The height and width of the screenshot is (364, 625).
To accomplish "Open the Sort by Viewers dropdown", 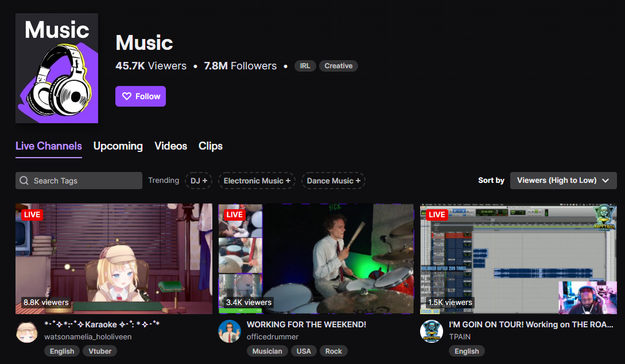I will pyautogui.click(x=563, y=180).
